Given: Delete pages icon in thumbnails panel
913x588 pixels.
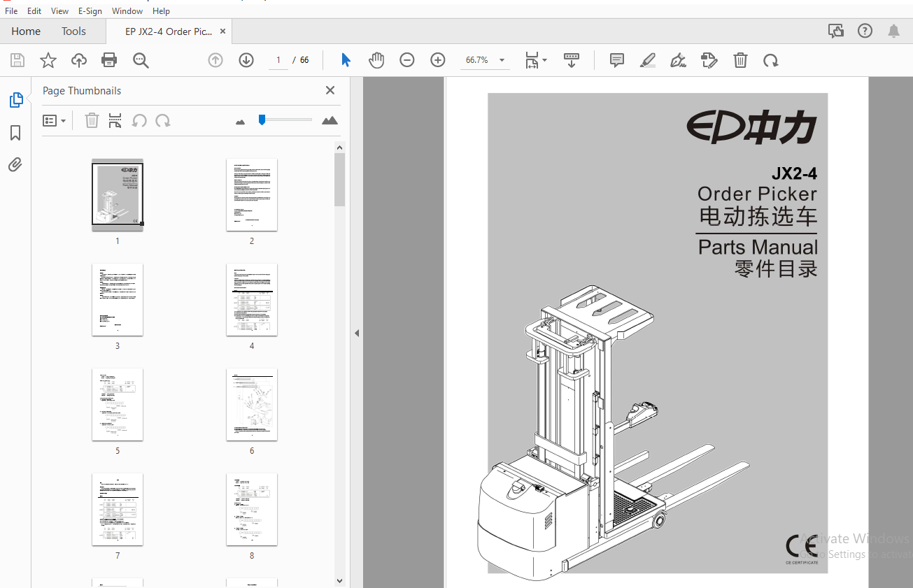Looking at the screenshot, I should pos(92,121).
